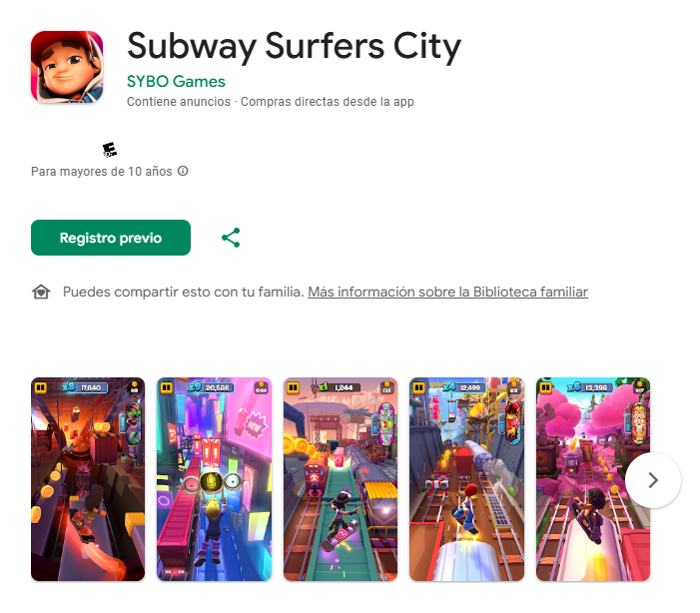700x613 pixels.
Task: Click the Para mayores de 10 años label
Action: coord(101,172)
